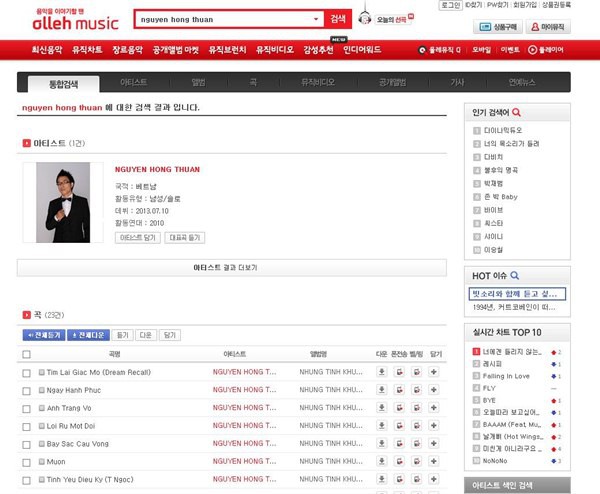The image size is (600, 494).
Task: Click the red arrow icon beside 아티스트 heading
Action: 26,143
